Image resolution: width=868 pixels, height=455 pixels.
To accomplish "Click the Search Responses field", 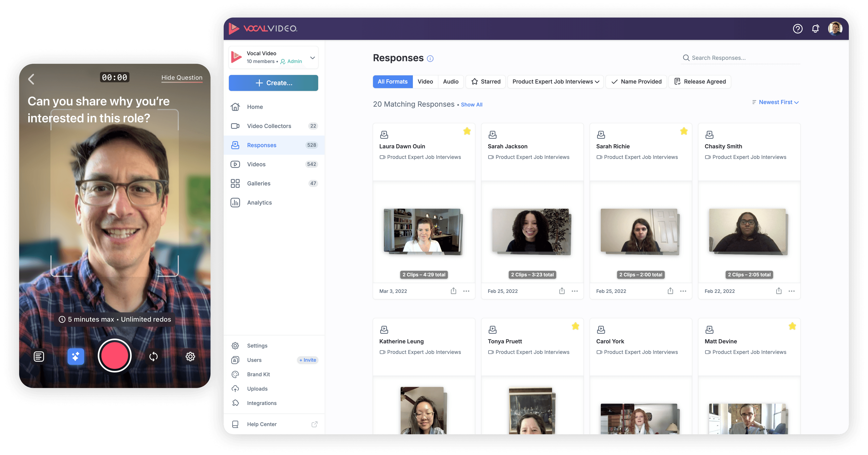I will tap(741, 58).
